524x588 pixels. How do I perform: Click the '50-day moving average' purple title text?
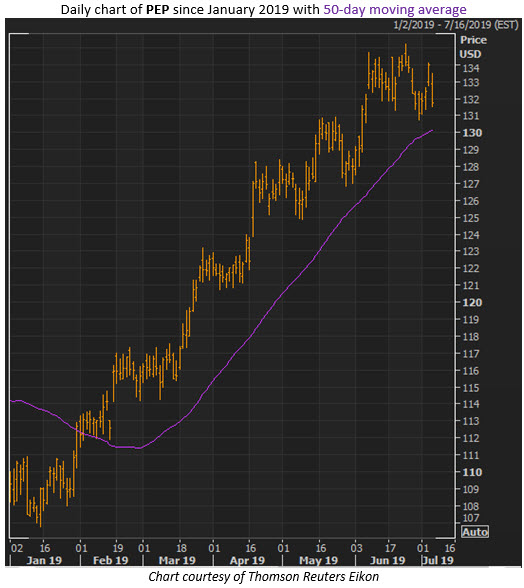pyautogui.click(x=395, y=9)
